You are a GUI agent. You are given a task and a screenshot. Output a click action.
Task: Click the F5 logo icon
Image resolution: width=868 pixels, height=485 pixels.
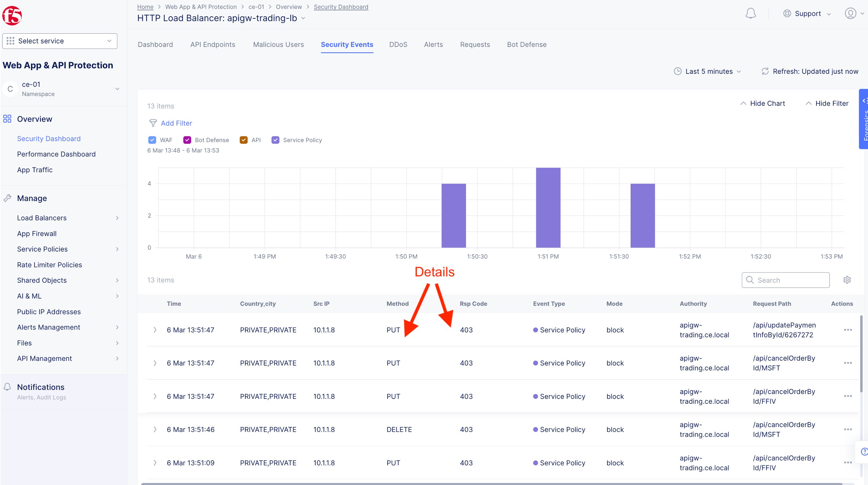[x=12, y=16]
